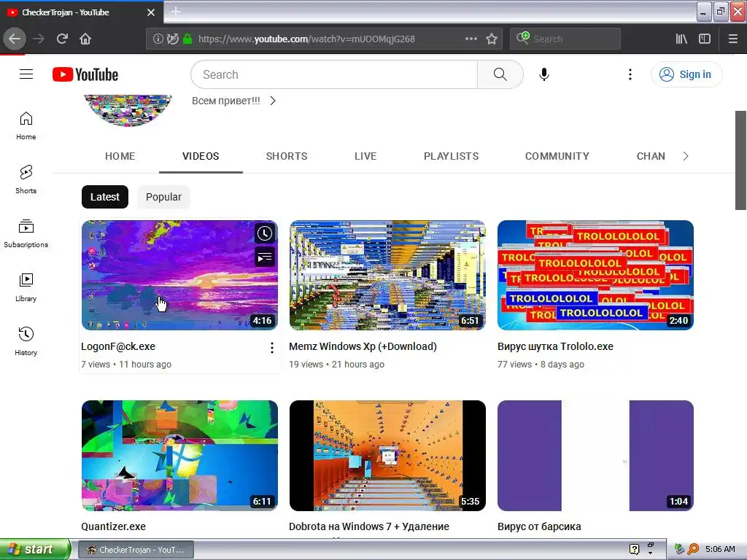Click the browser address bar URL

click(306, 39)
